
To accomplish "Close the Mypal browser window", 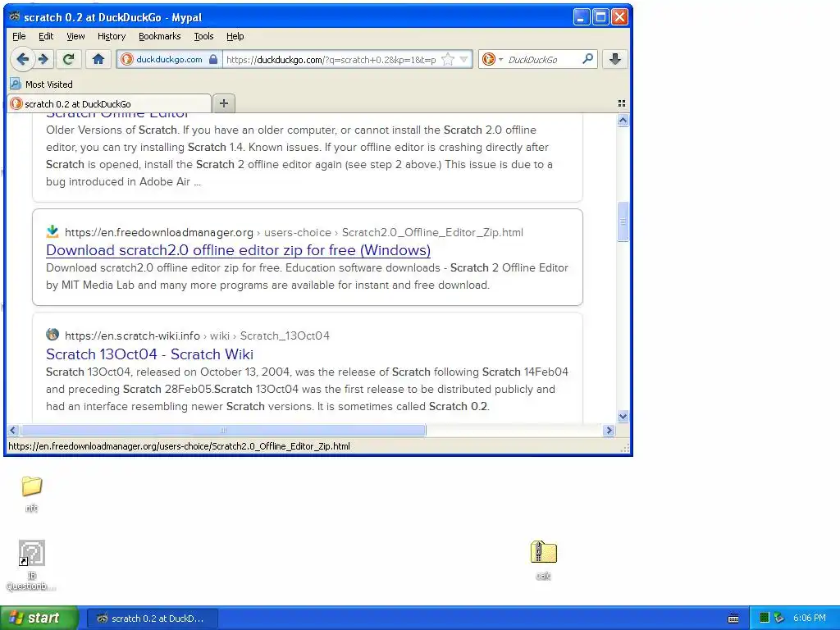I will tap(619, 17).
